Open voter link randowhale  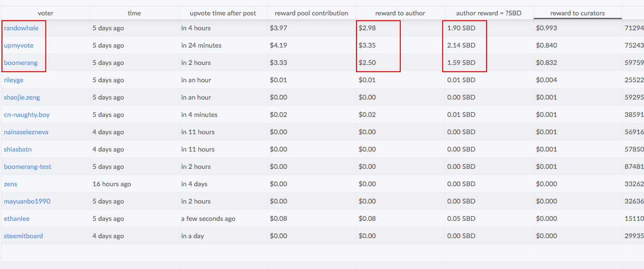tap(21, 28)
